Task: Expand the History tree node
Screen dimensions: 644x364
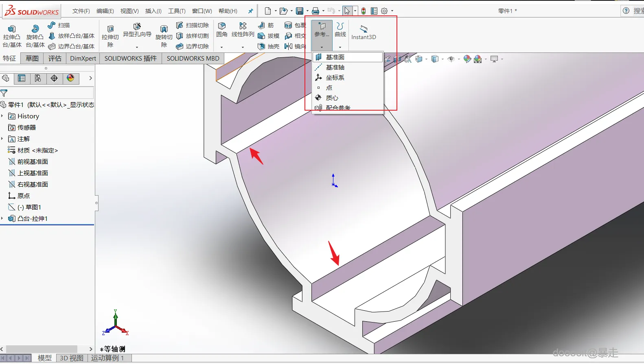Action: (x=2, y=116)
